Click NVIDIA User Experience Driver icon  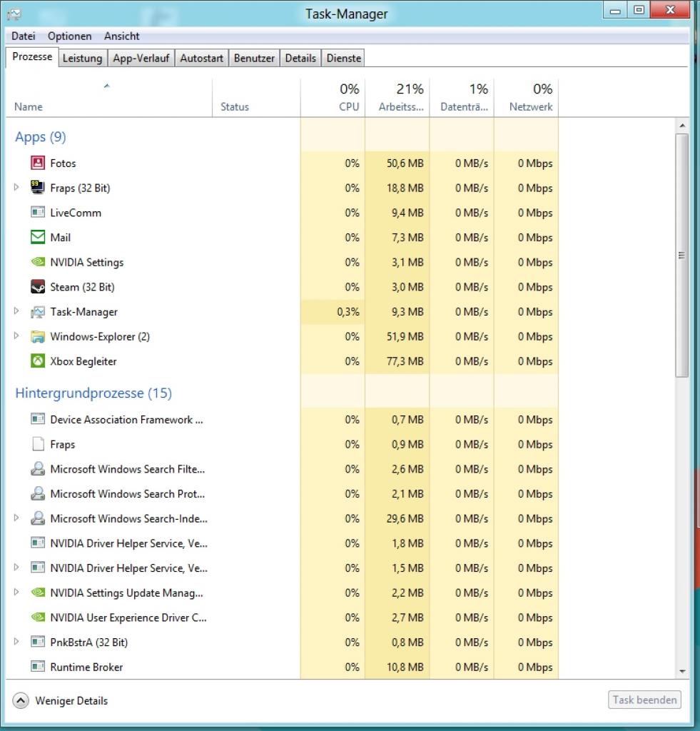coord(38,617)
